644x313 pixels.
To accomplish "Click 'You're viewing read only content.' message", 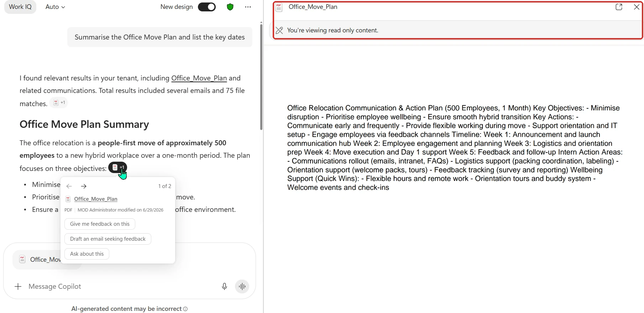I will pyautogui.click(x=333, y=31).
